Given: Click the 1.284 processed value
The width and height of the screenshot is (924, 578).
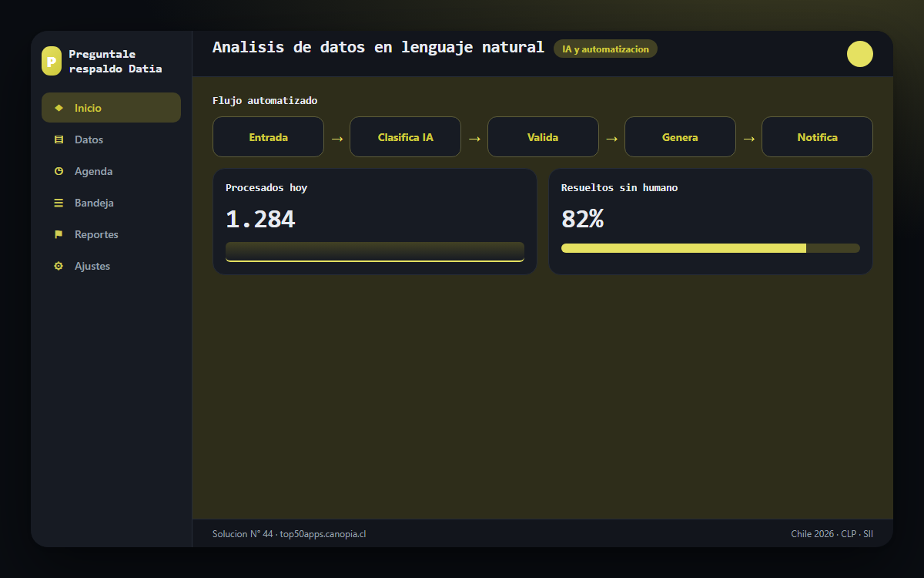Looking at the screenshot, I should tap(260, 220).
